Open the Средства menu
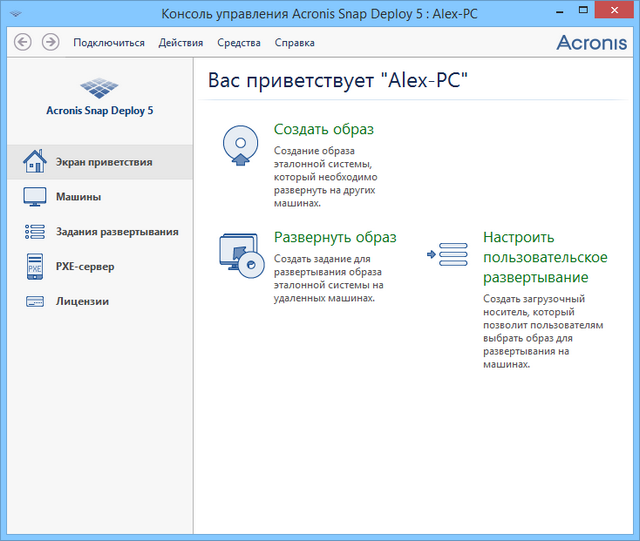Screen dimensions: 640x541 tap(239, 43)
